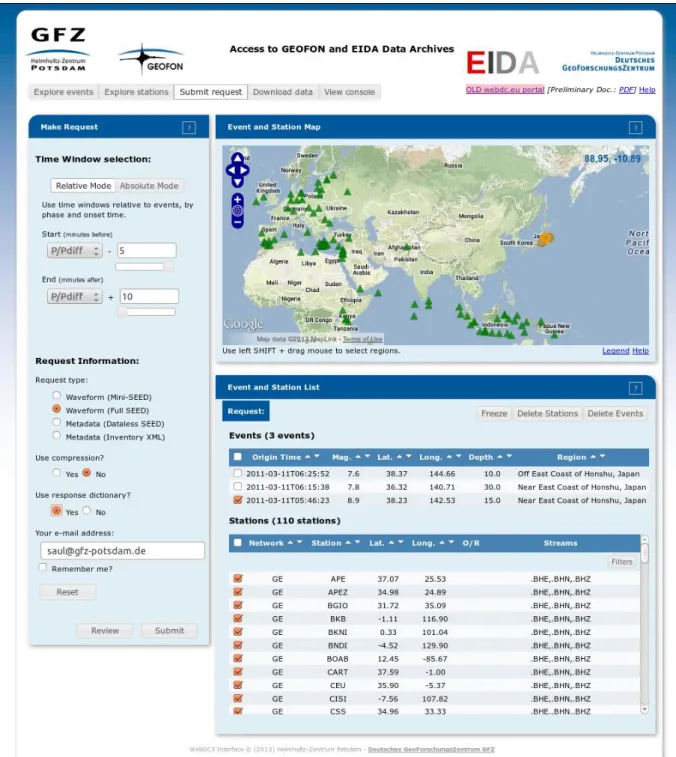Click the globe icon on map zoom bar

tap(238, 211)
